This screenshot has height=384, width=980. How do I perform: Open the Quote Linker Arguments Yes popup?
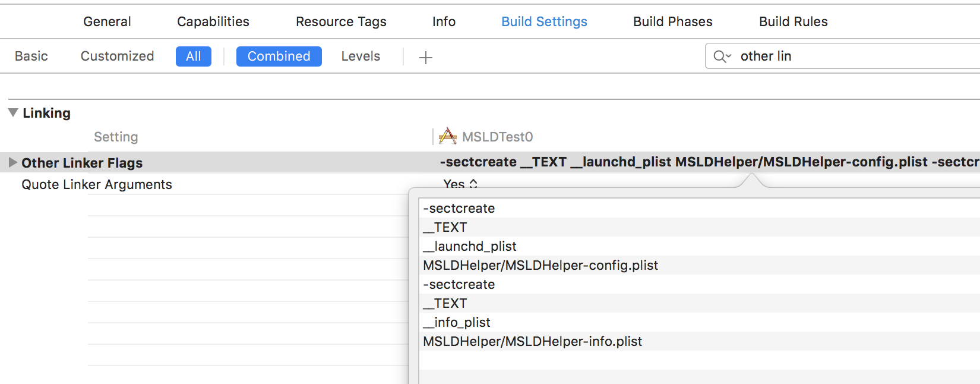pos(460,184)
